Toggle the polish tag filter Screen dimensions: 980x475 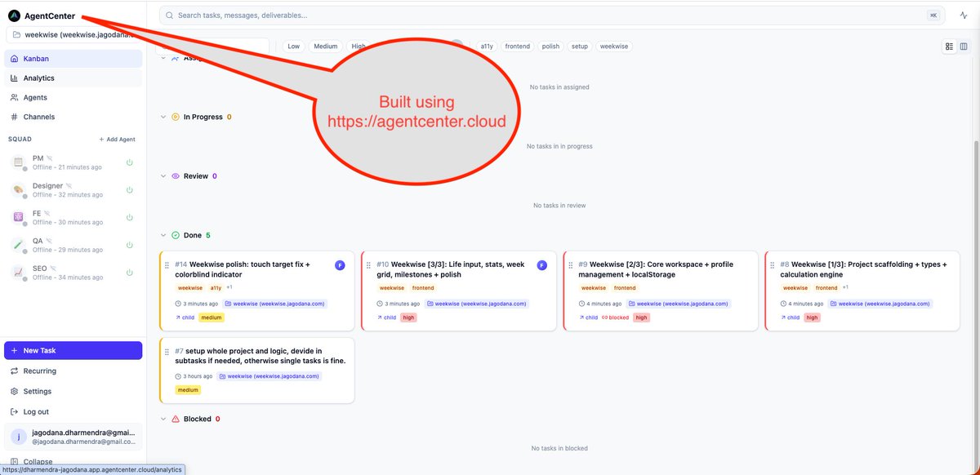tap(551, 47)
